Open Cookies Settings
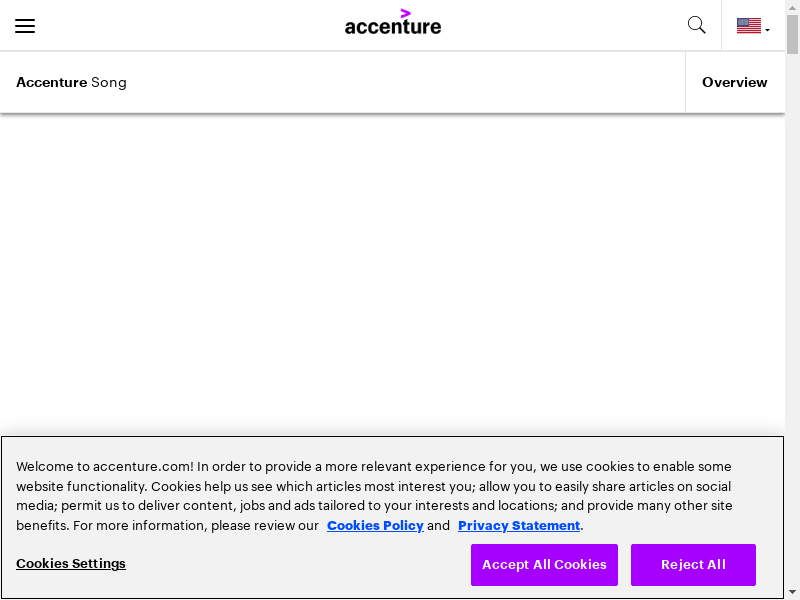The width and height of the screenshot is (800, 600). coord(71,563)
